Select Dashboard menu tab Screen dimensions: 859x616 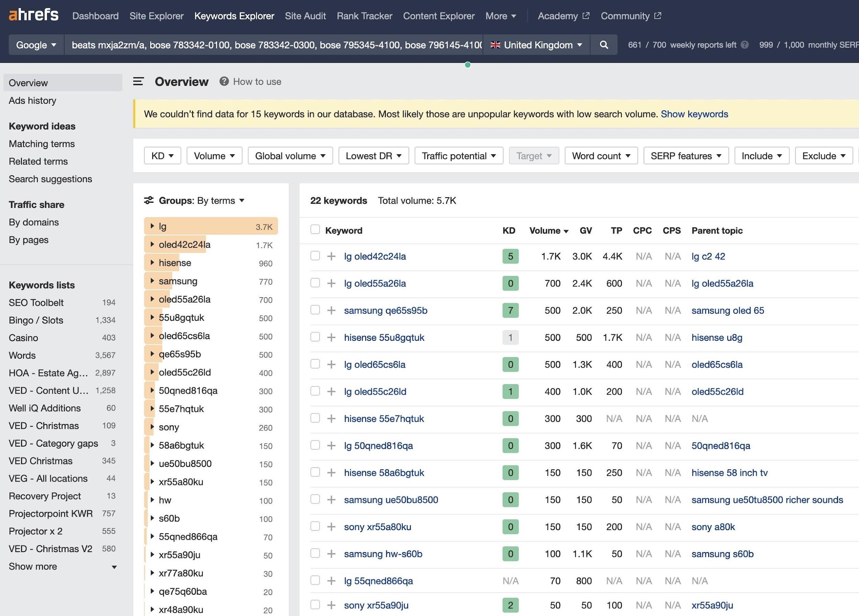pyautogui.click(x=95, y=15)
